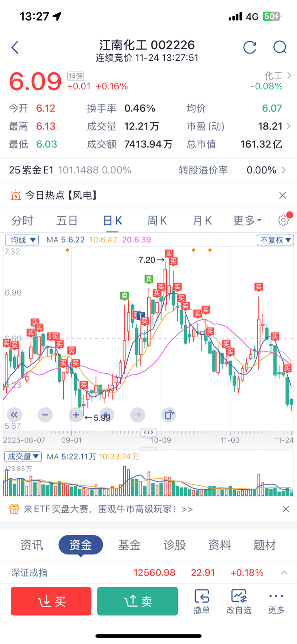
Task: Open chart settings gear icon
Action: pos(283,220)
